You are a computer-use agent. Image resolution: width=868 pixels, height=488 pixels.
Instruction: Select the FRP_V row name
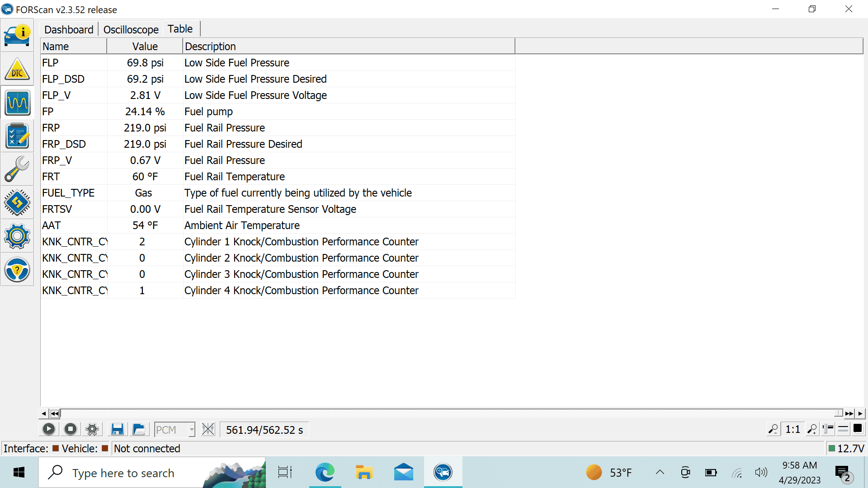tap(57, 160)
